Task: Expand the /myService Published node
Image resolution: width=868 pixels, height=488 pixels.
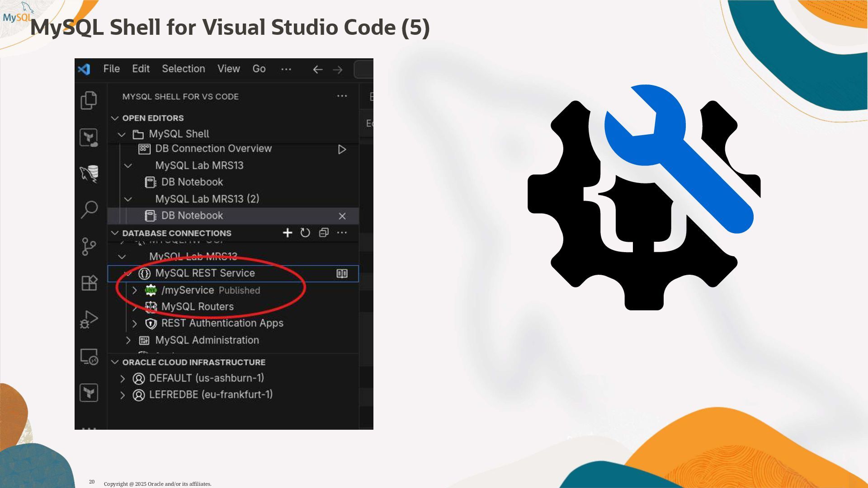Action: click(x=135, y=290)
